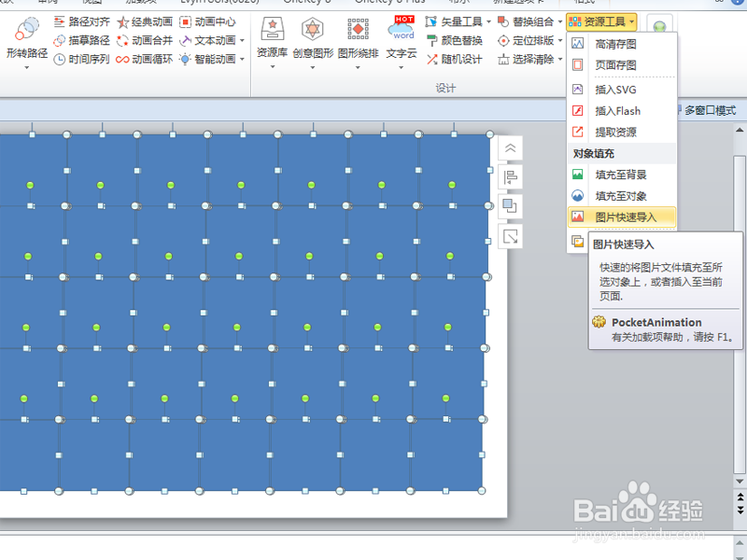
Task: Click the vertical scrollbar up arrow
Action: (740, 130)
